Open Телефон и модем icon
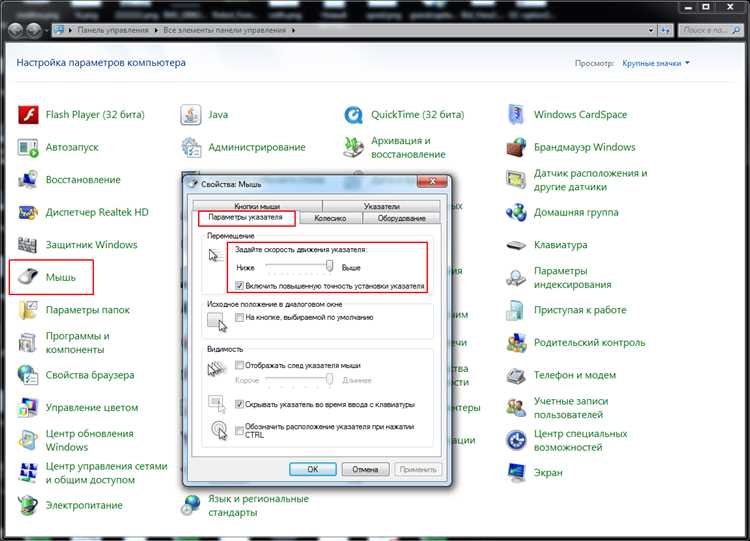This screenshot has height=541, width=750. tap(516, 375)
